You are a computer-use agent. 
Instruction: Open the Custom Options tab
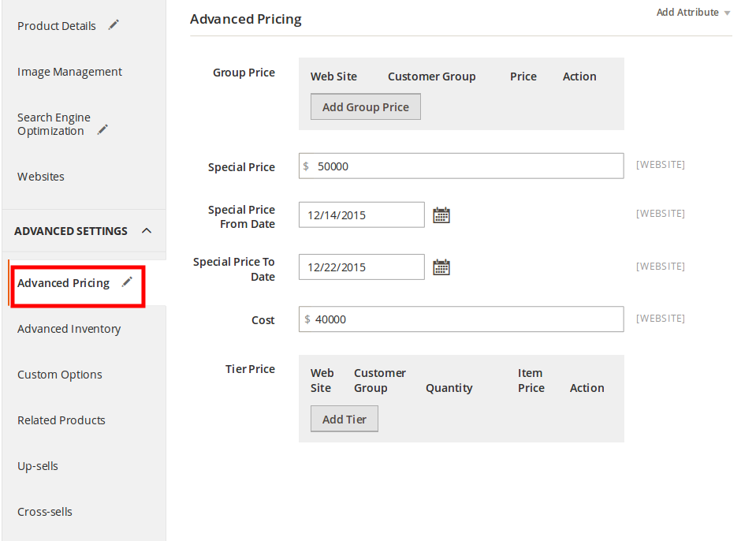[60, 375]
